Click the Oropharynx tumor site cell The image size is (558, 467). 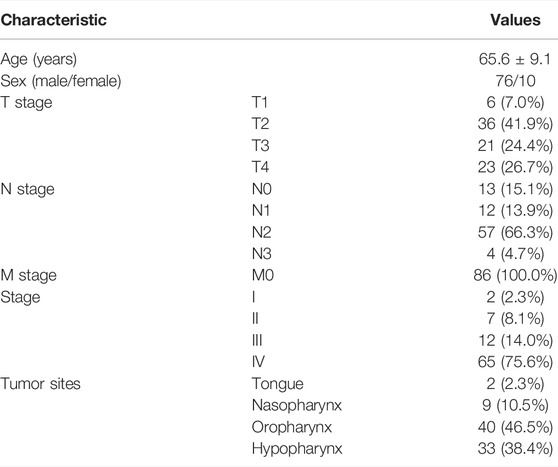point(292,427)
